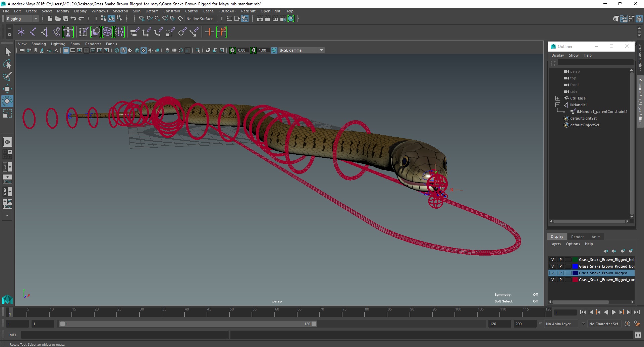Screen dimensions: 644x347
Task: Click the IPR render icon
Action: (x=275, y=19)
